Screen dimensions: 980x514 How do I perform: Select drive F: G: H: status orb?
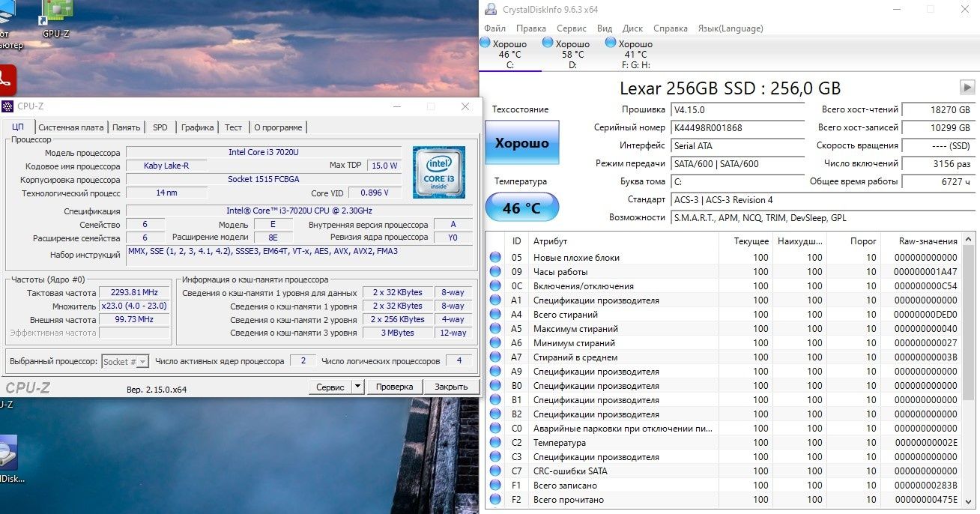[611, 43]
